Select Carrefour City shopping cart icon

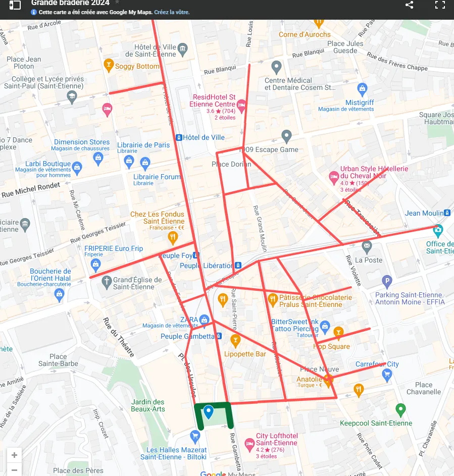click(387, 374)
